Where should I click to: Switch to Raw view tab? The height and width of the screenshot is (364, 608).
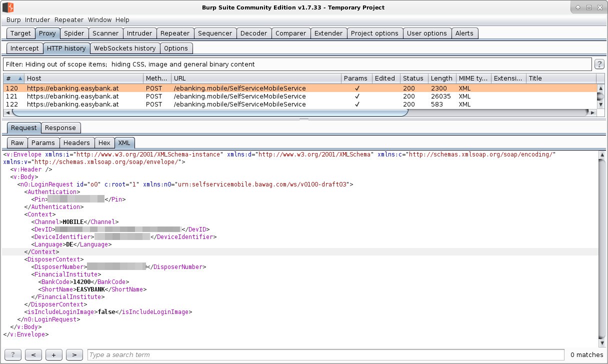(17, 143)
